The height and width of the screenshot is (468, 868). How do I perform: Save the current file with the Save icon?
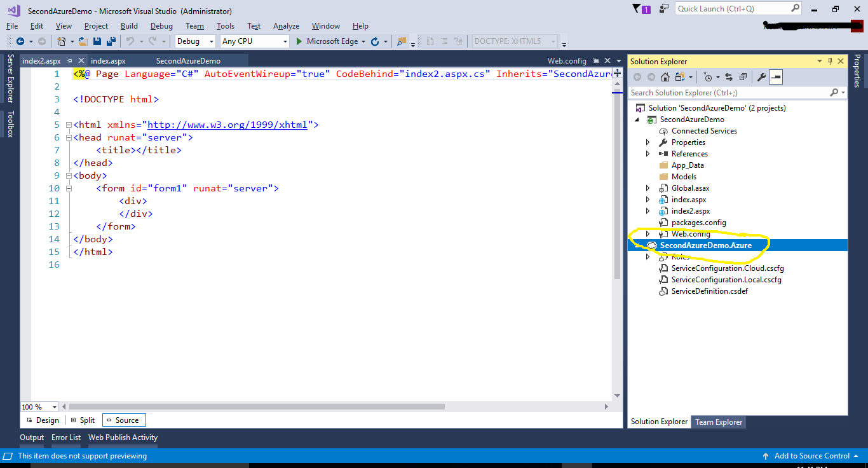click(97, 41)
